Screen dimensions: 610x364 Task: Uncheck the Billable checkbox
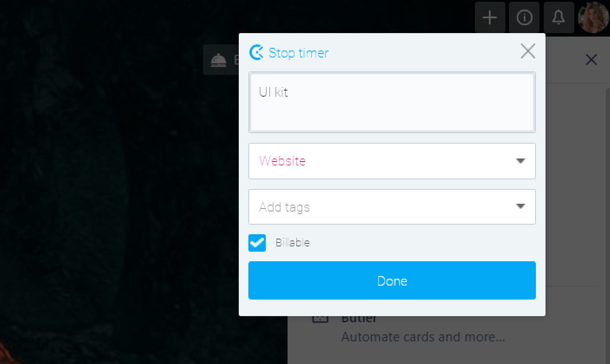[257, 243]
